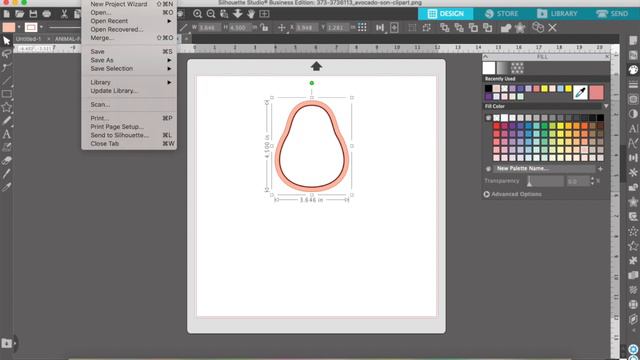The image size is (640, 360).
Task: Select the Knife tool
Action: pos(6,174)
